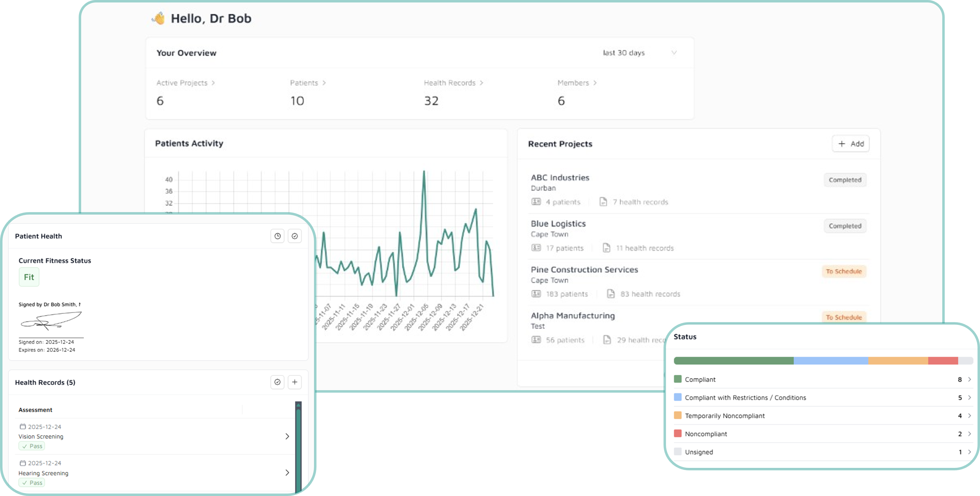The width and height of the screenshot is (980, 496).
Task: Toggle the Pass badge on Hearing Screening
Action: click(x=32, y=482)
